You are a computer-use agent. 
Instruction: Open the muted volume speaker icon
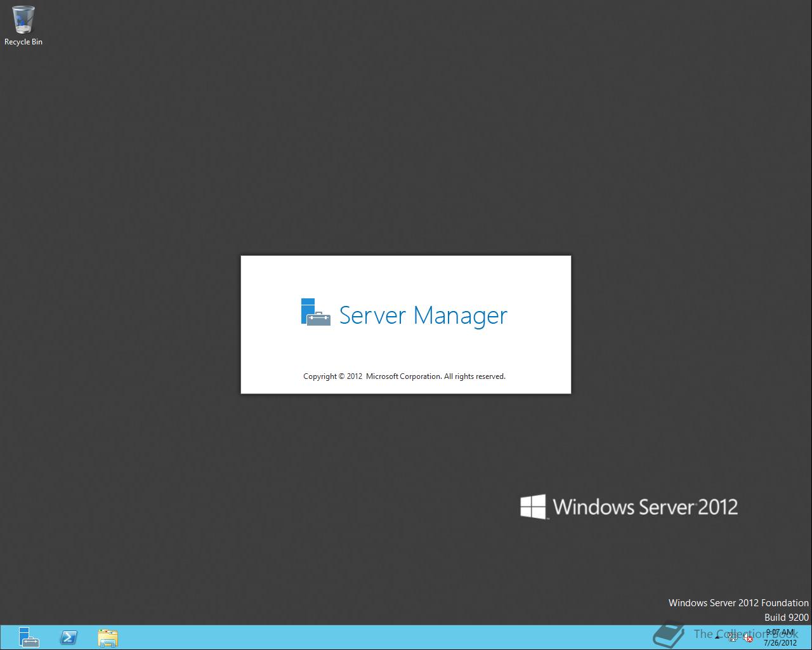tap(749, 638)
